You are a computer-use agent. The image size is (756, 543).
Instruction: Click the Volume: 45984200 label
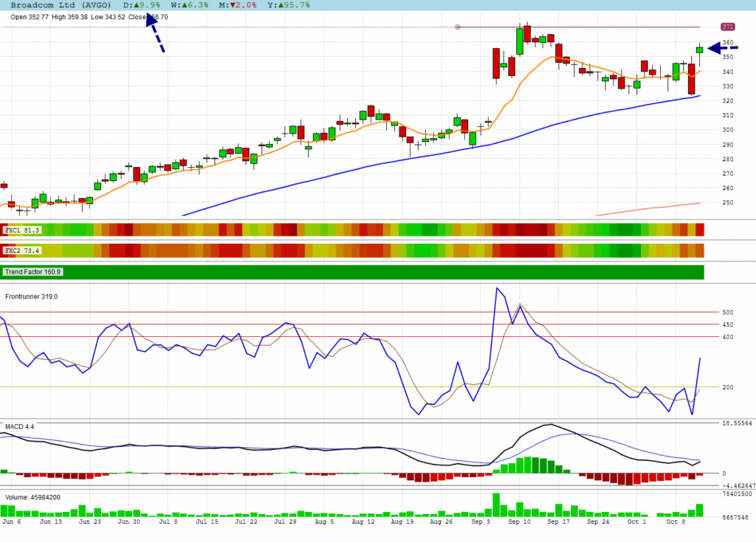[33, 497]
